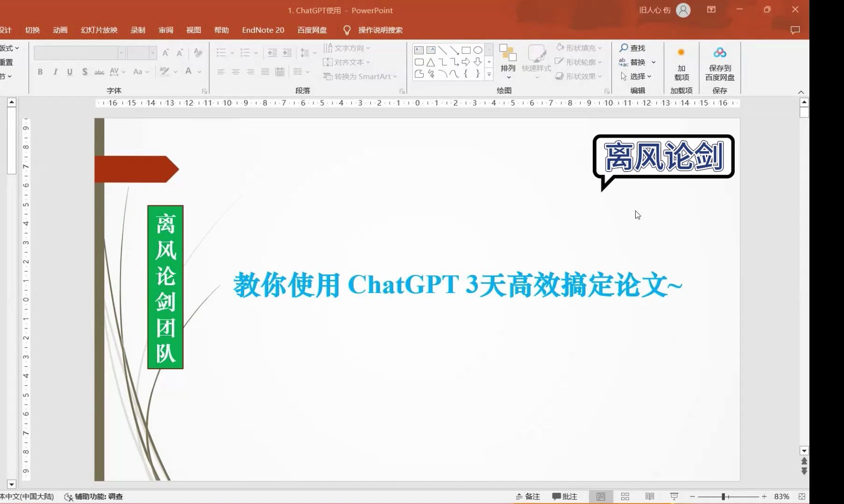This screenshot has height=504, width=844.
Task: Open the font name combo box
Action: 79,53
